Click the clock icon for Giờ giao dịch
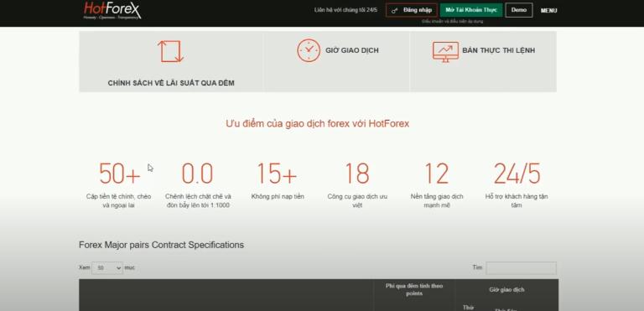Viewport: 644px width, 311px height. pos(309,50)
